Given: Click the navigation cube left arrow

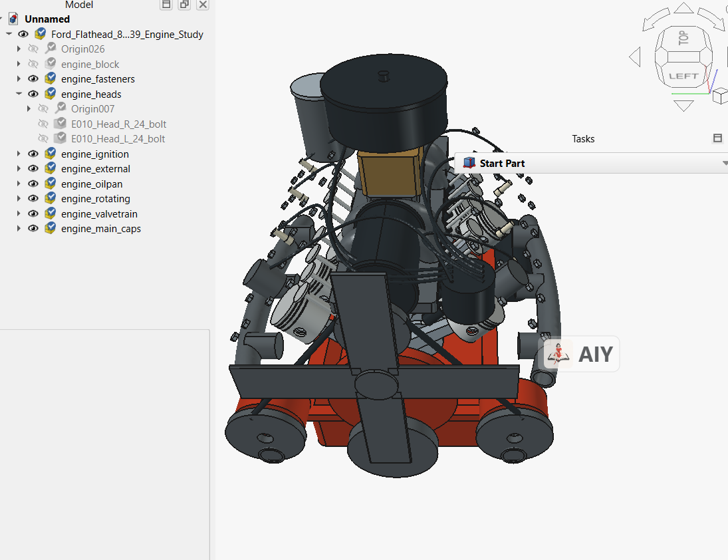Looking at the screenshot, I should [x=635, y=57].
